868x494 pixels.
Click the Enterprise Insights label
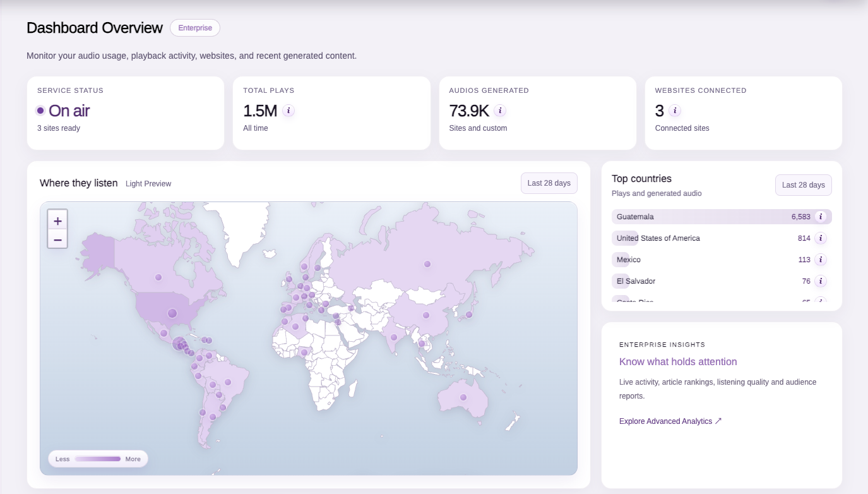662,345
